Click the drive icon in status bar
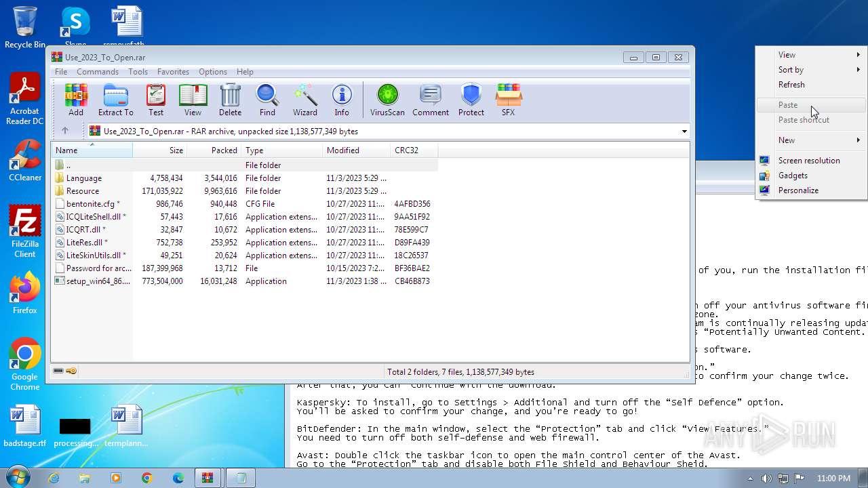This screenshot has height=488, width=868. coord(58,371)
